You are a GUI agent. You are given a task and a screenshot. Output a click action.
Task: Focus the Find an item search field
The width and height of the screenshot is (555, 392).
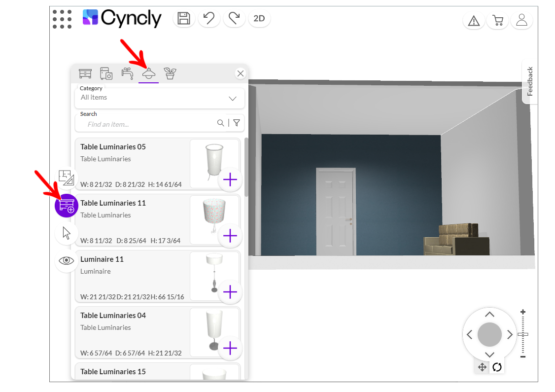(x=149, y=124)
